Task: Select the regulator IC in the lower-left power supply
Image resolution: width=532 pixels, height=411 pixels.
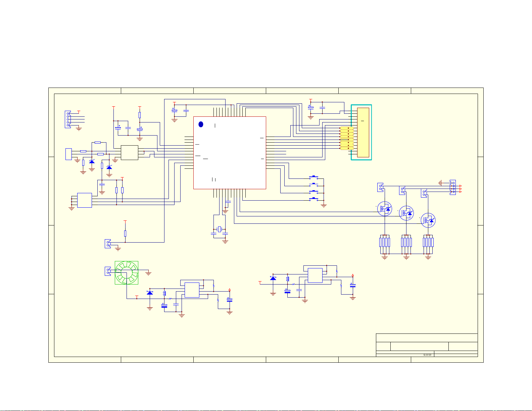Action: click(192, 290)
